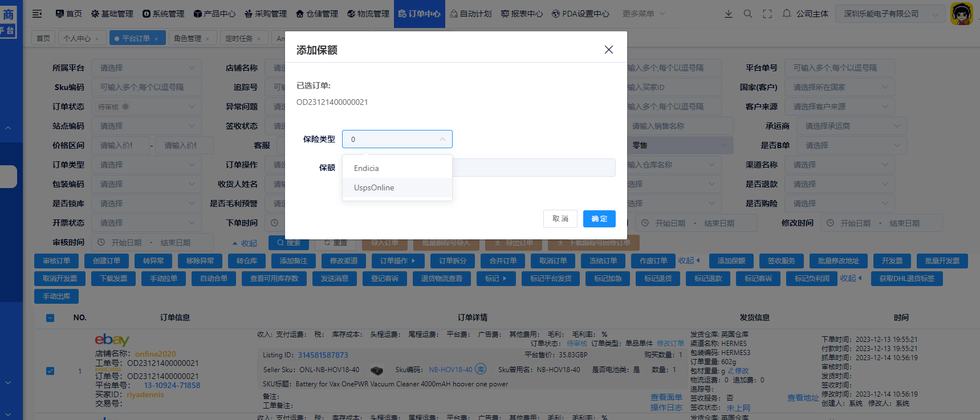Open Sku link NB-HOV18-40

(x=450, y=370)
